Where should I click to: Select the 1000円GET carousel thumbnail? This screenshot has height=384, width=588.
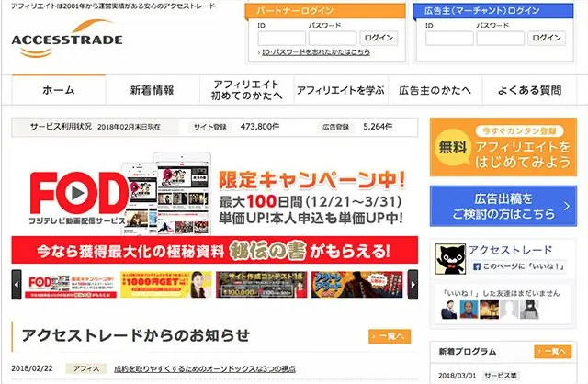pyautogui.click(x=165, y=285)
